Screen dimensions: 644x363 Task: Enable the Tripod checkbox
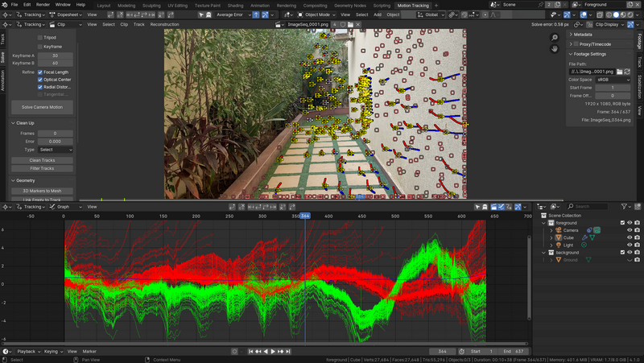tap(41, 37)
